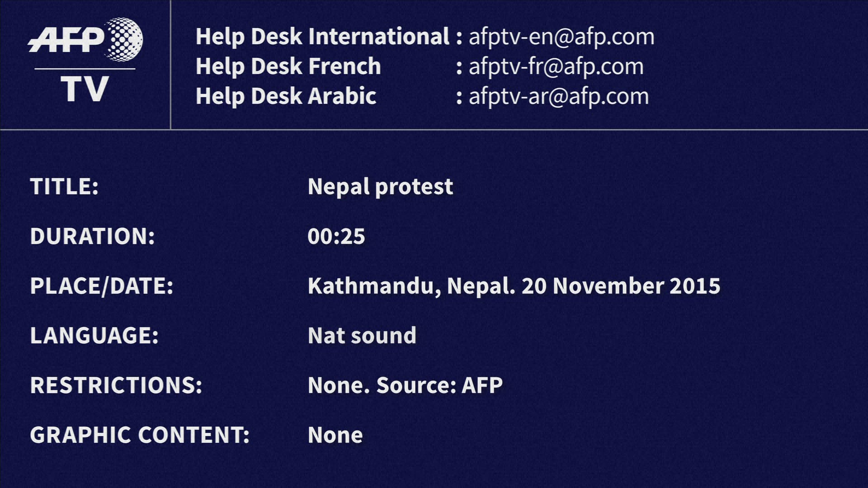Viewport: 868px width, 488px height.
Task: Select the GRAPHIC CONTENT field label
Action: point(140,435)
